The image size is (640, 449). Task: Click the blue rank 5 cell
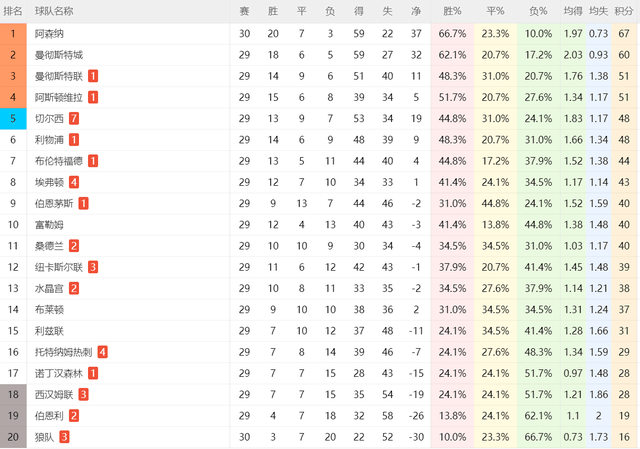[14, 118]
